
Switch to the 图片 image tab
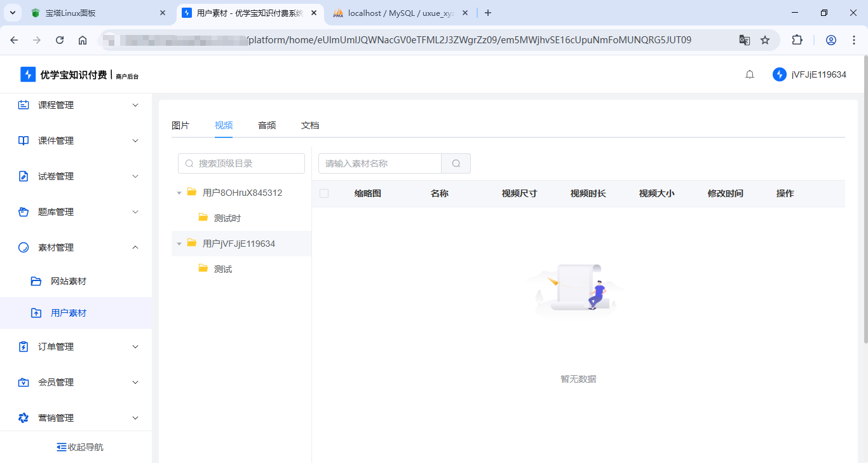(x=180, y=125)
